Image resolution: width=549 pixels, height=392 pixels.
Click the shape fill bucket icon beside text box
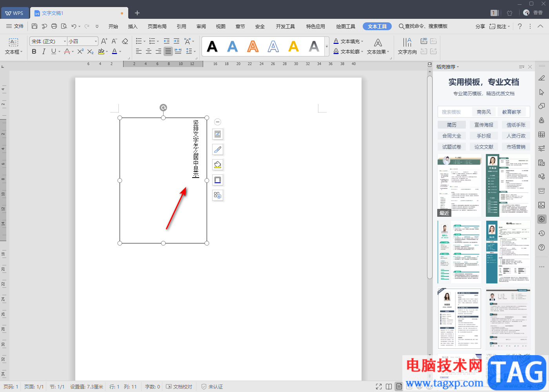(x=218, y=165)
